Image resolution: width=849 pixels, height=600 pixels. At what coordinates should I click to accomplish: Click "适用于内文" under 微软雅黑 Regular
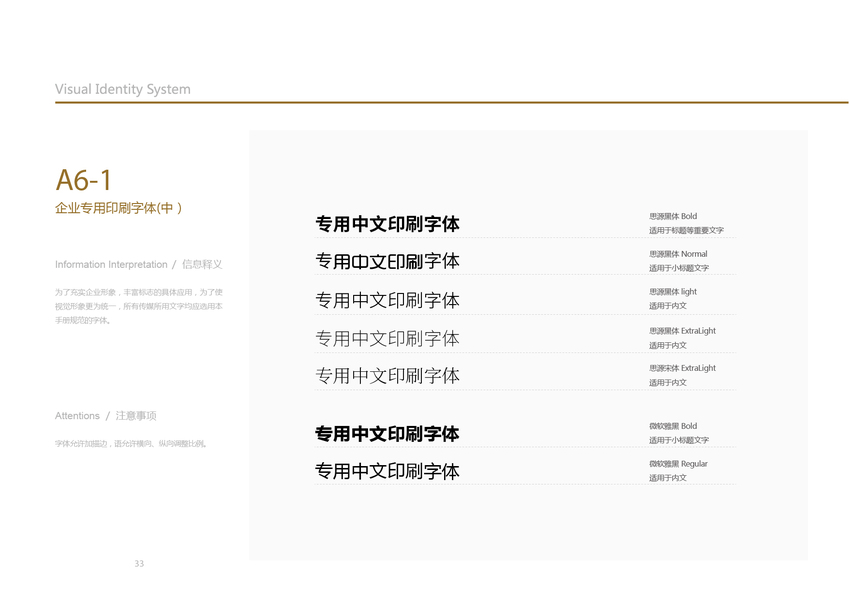(668, 478)
